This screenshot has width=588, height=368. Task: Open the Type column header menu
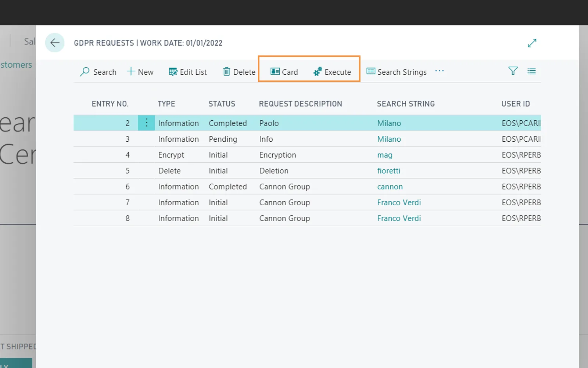pyautogui.click(x=166, y=104)
